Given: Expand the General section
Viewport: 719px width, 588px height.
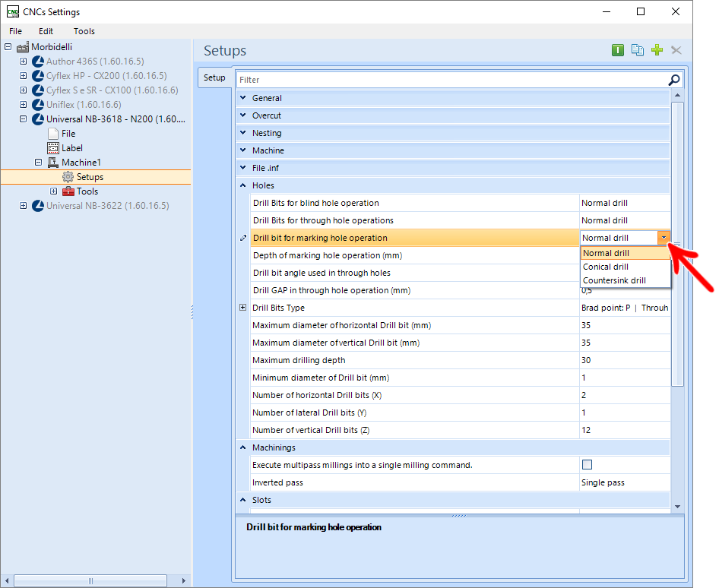Looking at the screenshot, I should point(243,98).
